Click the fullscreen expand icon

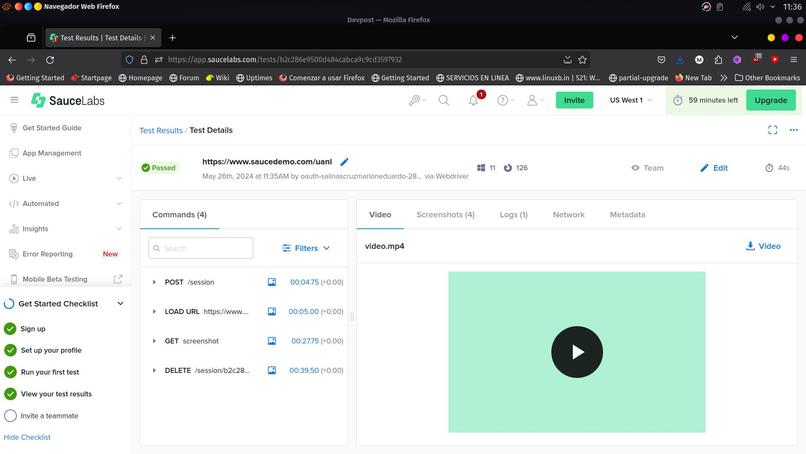(x=772, y=130)
